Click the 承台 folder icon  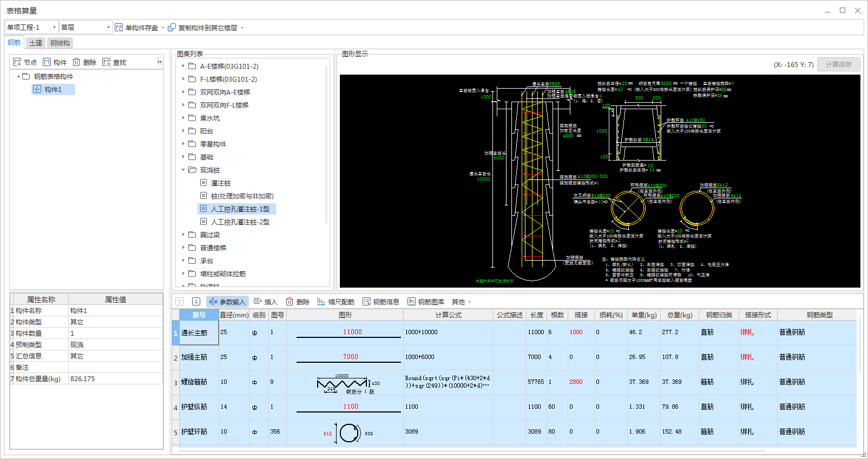click(x=192, y=261)
